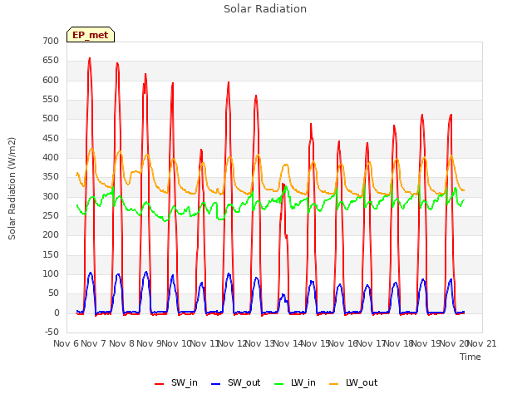Click the 350 y-axis tick label
The image size is (532, 399).
51,177
